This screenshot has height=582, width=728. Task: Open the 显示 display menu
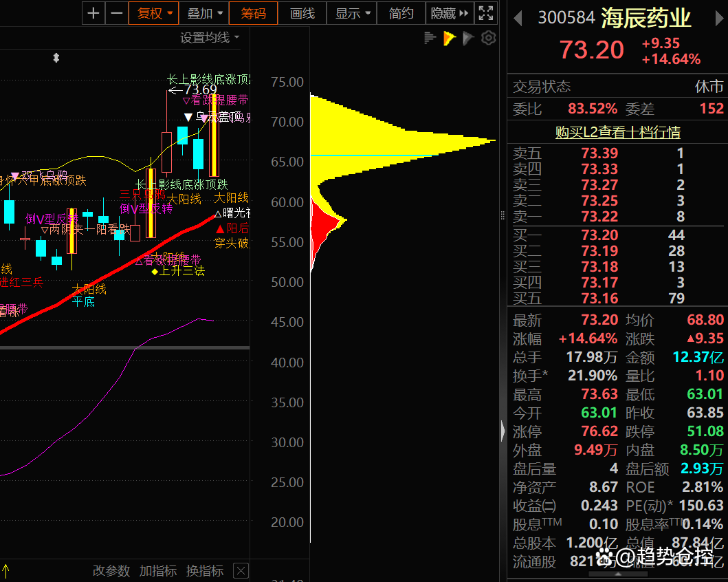[x=352, y=13]
